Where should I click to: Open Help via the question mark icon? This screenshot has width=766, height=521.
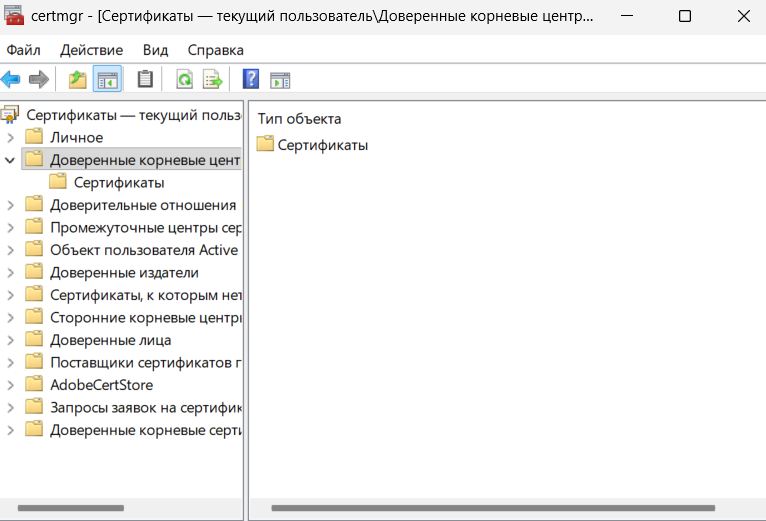pos(251,79)
